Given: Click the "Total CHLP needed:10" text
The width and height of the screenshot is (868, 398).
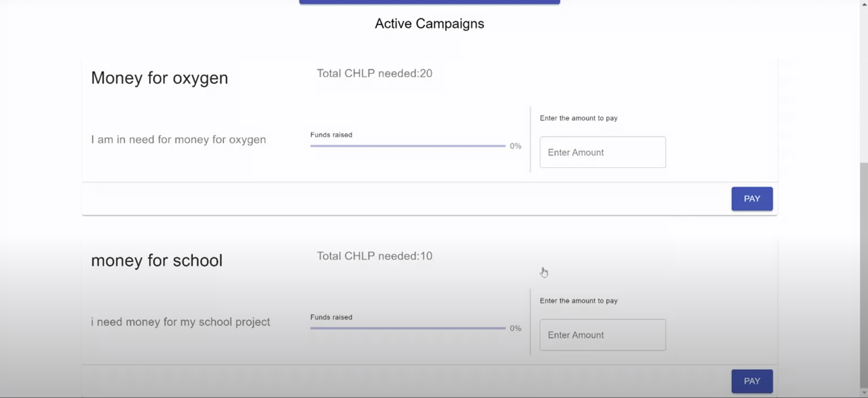Looking at the screenshot, I should [374, 256].
